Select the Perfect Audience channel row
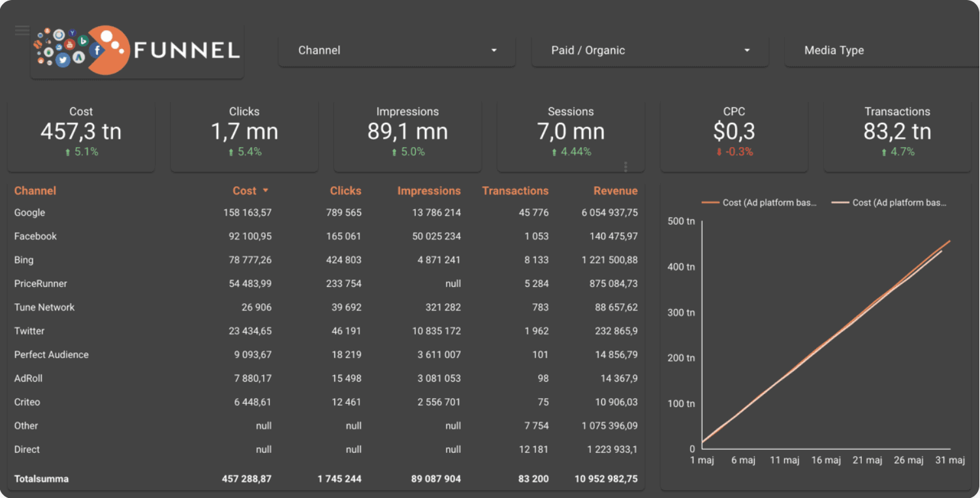 326,355
